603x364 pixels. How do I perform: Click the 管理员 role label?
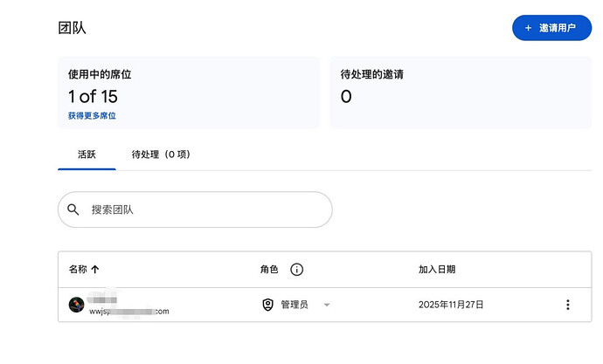(x=295, y=305)
